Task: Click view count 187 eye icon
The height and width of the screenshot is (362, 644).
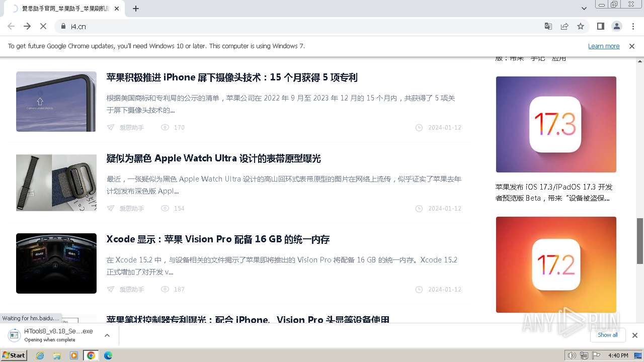Action: [165, 290]
